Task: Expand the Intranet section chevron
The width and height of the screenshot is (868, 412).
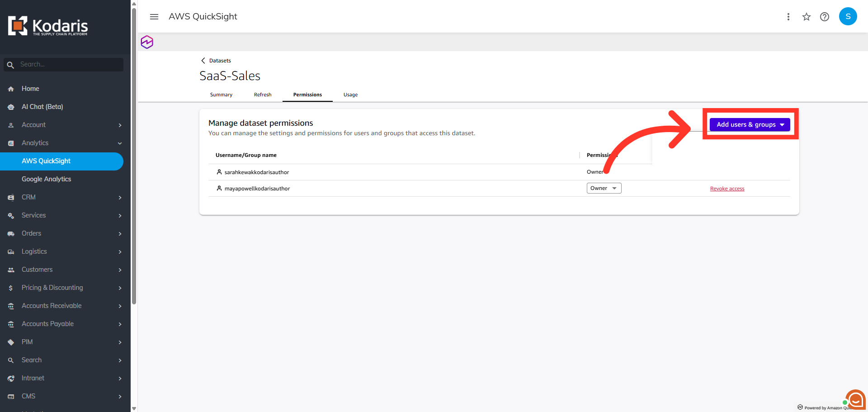Action: [x=120, y=379]
